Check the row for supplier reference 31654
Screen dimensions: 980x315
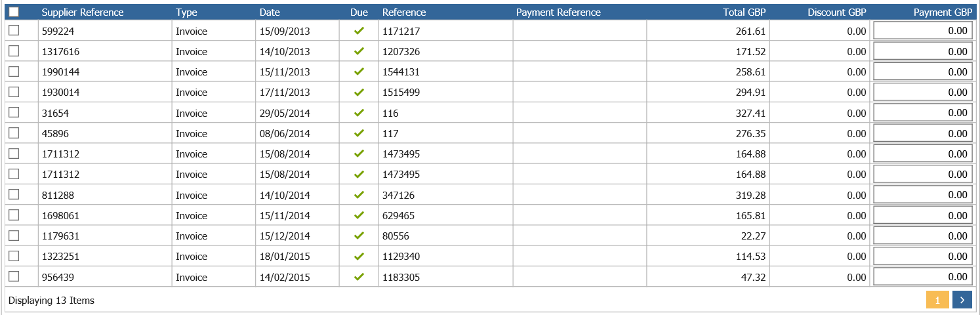click(x=14, y=112)
